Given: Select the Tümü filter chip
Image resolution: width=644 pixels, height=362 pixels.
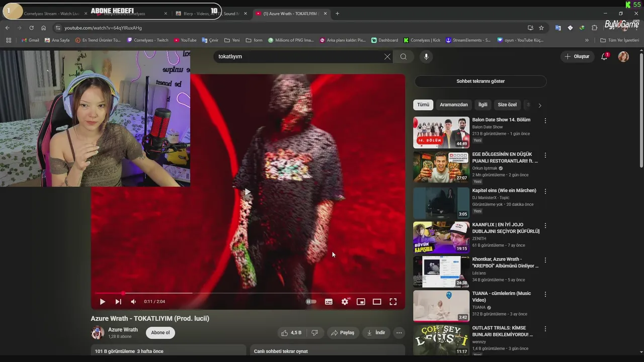Looking at the screenshot, I should [x=423, y=105].
